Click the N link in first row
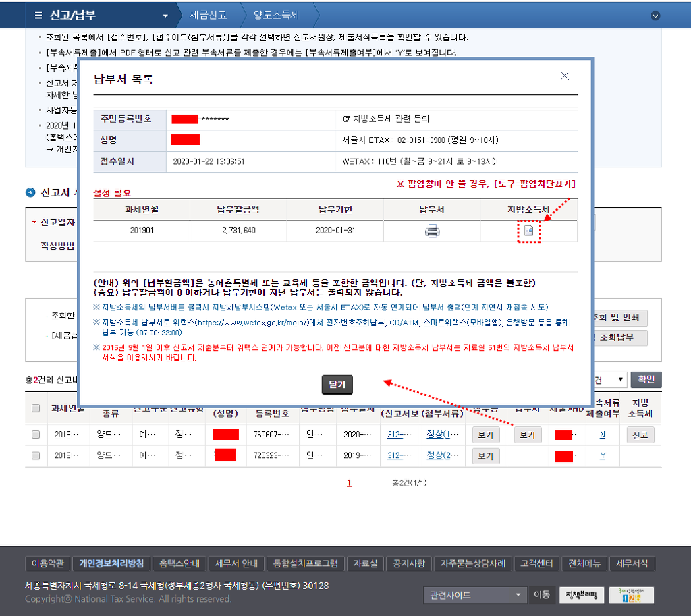 (x=603, y=435)
